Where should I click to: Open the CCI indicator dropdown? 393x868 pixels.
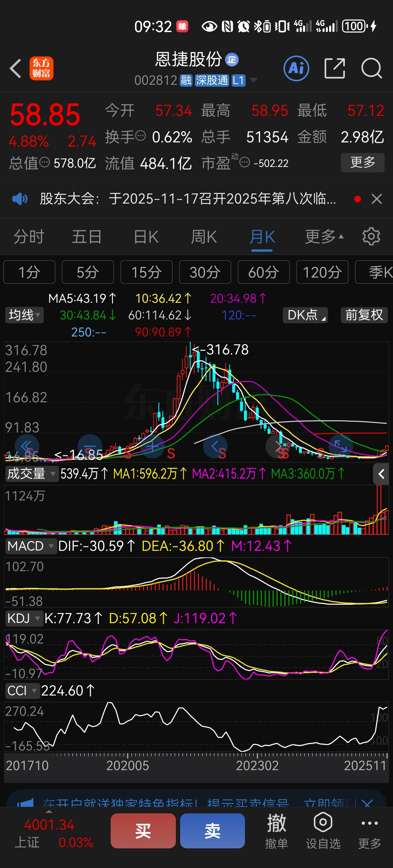[22, 691]
